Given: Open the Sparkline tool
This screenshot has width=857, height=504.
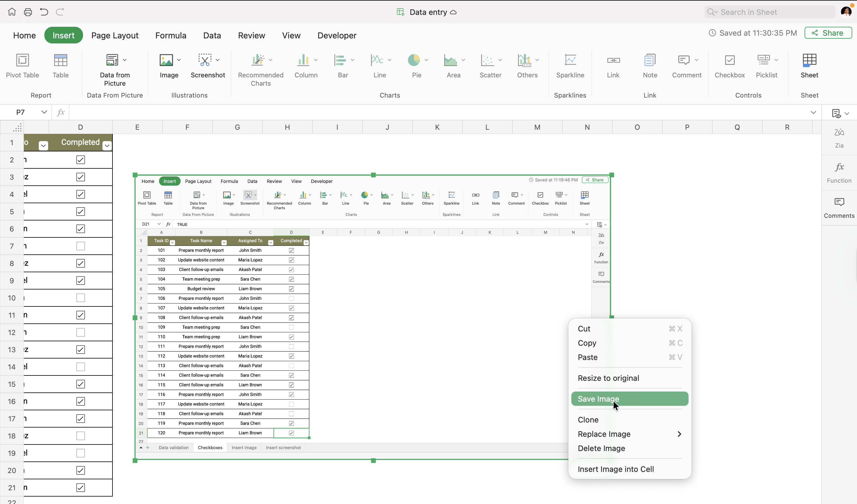Looking at the screenshot, I should pos(570,60).
